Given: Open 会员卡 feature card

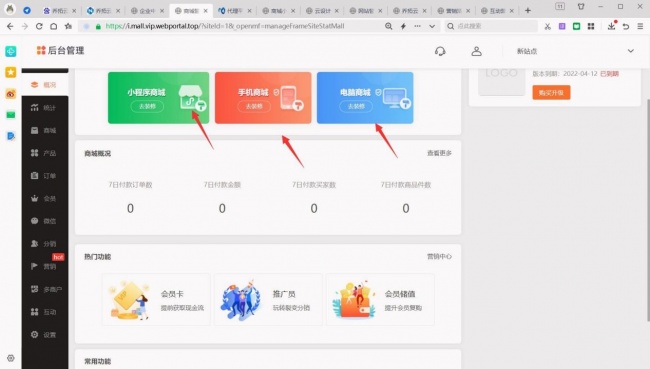Looking at the screenshot, I should point(156,299).
